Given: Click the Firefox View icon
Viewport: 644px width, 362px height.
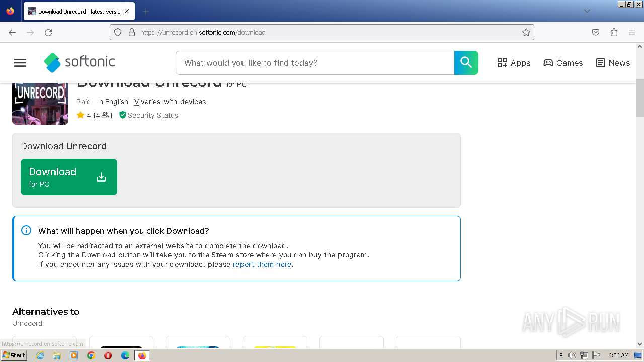Looking at the screenshot, I should 10,11.
